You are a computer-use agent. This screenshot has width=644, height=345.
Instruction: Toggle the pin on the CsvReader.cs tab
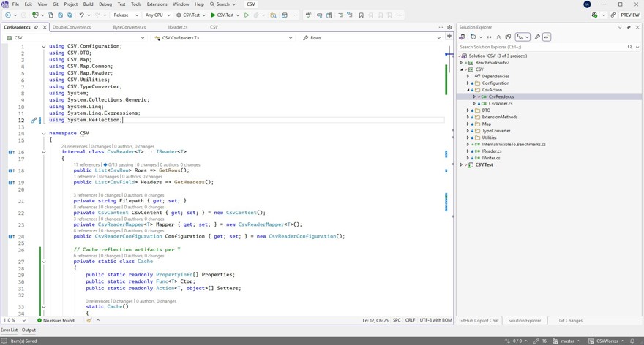37,27
